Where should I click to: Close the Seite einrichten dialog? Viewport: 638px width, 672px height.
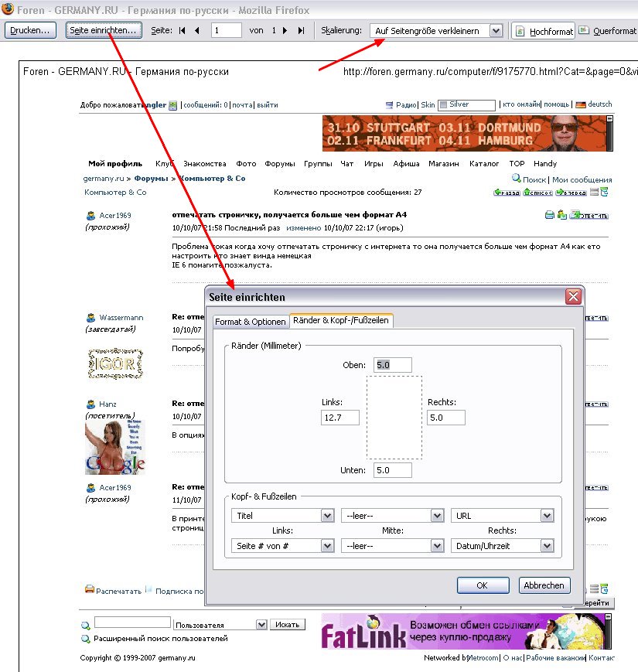pos(573,297)
